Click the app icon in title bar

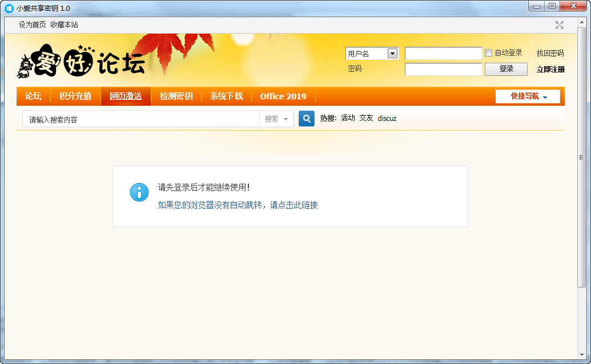9,8
